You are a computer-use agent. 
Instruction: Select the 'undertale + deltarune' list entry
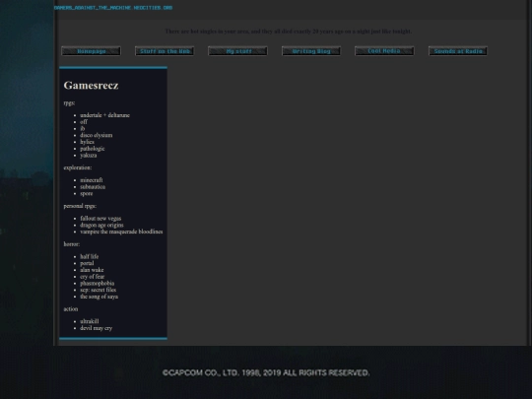[104, 115]
